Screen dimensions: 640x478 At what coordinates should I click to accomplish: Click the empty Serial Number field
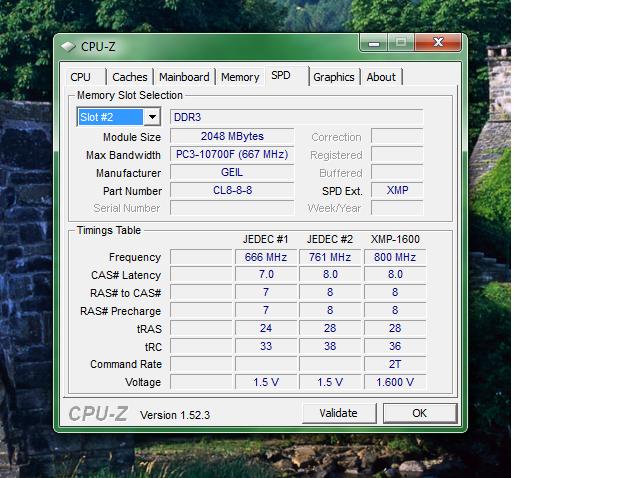(x=232, y=208)
